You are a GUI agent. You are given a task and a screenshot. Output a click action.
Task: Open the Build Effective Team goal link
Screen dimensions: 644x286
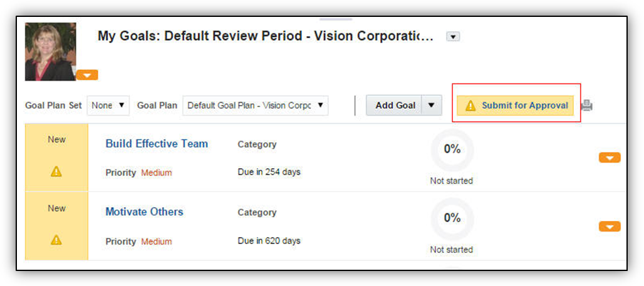click(157, 143)
